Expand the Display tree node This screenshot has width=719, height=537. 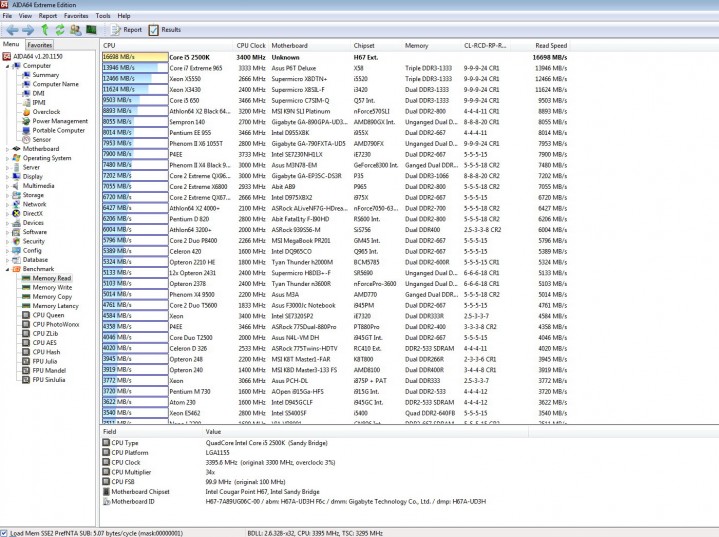click(x=7, y=177)
